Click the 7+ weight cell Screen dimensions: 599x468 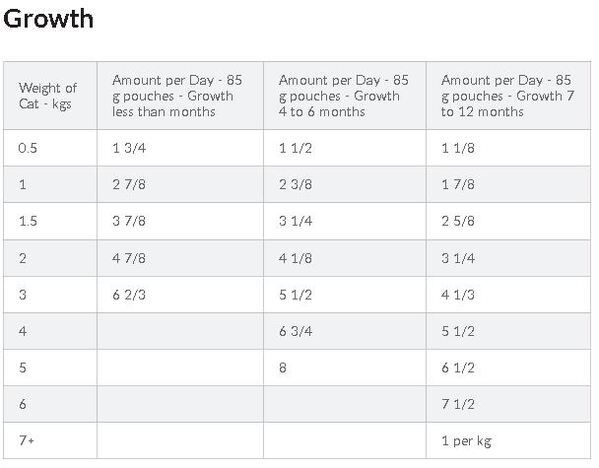[50, 440]
